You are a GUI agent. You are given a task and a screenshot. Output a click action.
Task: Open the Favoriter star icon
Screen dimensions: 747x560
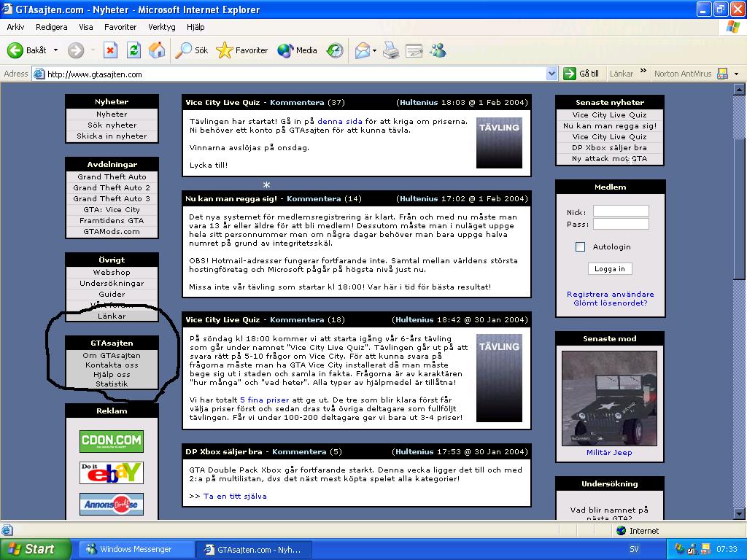225,50
